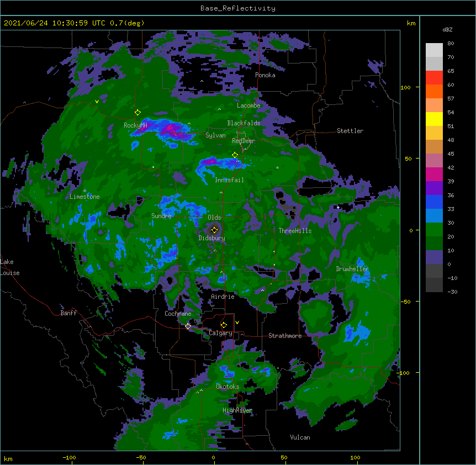
Task: Select the dark green 20 dBZ legend color
Action: tap(434, 244)
